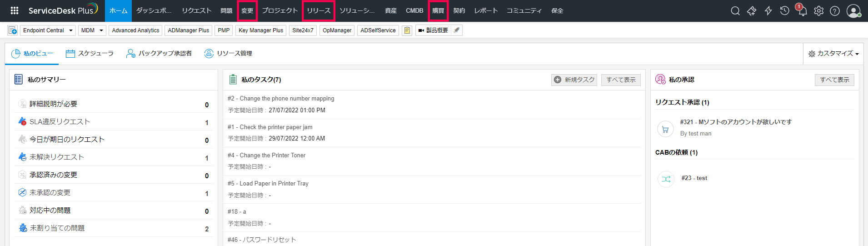The width and height of the screenshot is (868, 246).
Task: Click the yellow clipboard note icon
Action: pyautogui.click(x=407, y=30)
